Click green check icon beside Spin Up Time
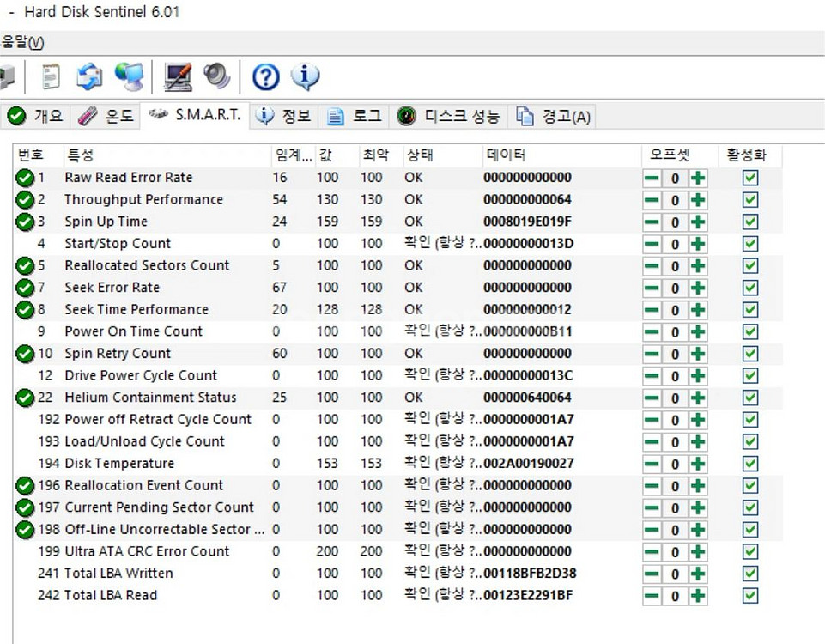This screenshot has height=644, width=825. [x=25, y=222]
